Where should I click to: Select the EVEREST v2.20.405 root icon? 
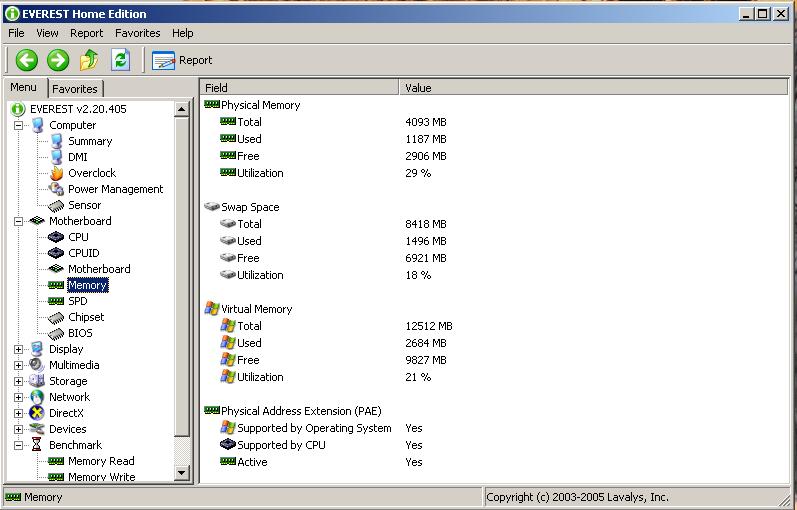click(x=18, y=109)
